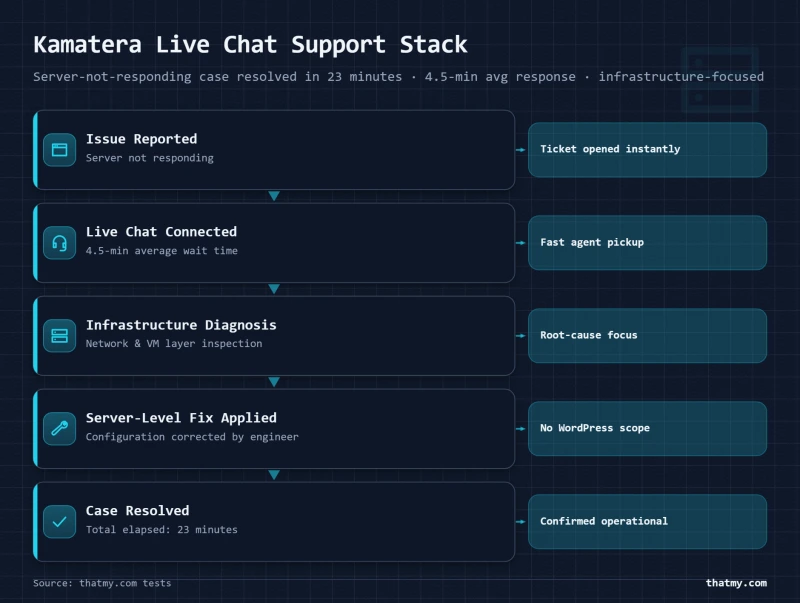The width and height of the screenshot is (800, 603).
Task: Select the 'Fast agent pickup' box
Action: pyautogui.click(x=647, y=243)
